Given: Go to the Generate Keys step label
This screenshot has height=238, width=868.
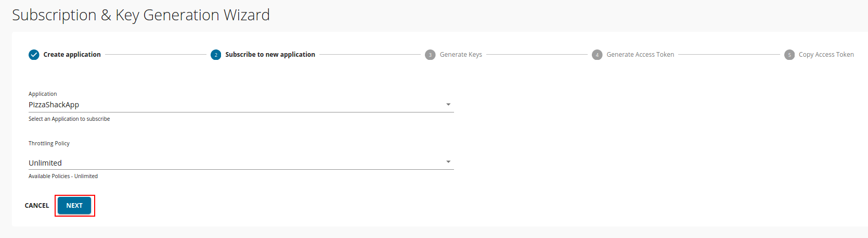Looking at the screenshot, I should click(461, 55).
